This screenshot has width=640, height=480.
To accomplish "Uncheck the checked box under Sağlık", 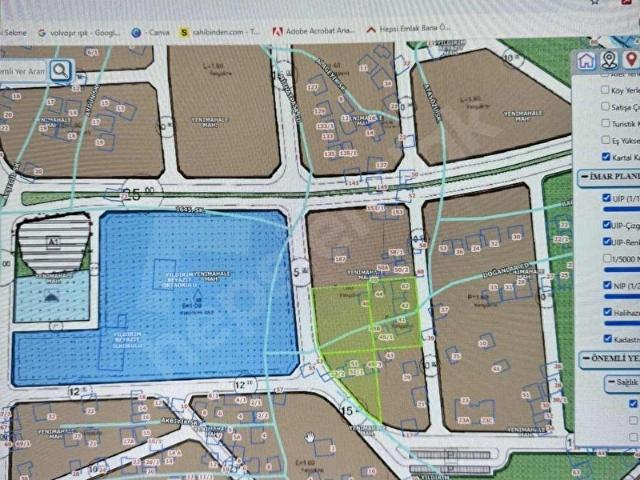I will point(633,404).
